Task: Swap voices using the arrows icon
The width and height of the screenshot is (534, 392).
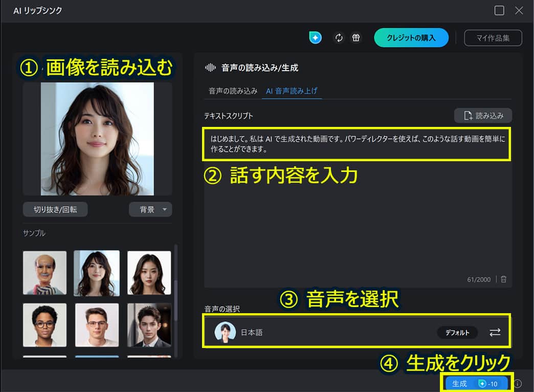Action: tap(494, 332)
